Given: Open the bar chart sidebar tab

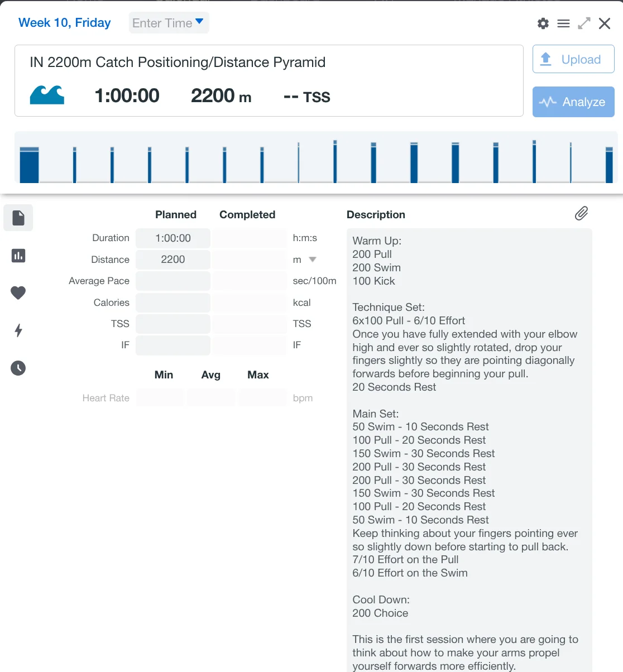Looking at the screenshot, I should click(x=18, y=256).
